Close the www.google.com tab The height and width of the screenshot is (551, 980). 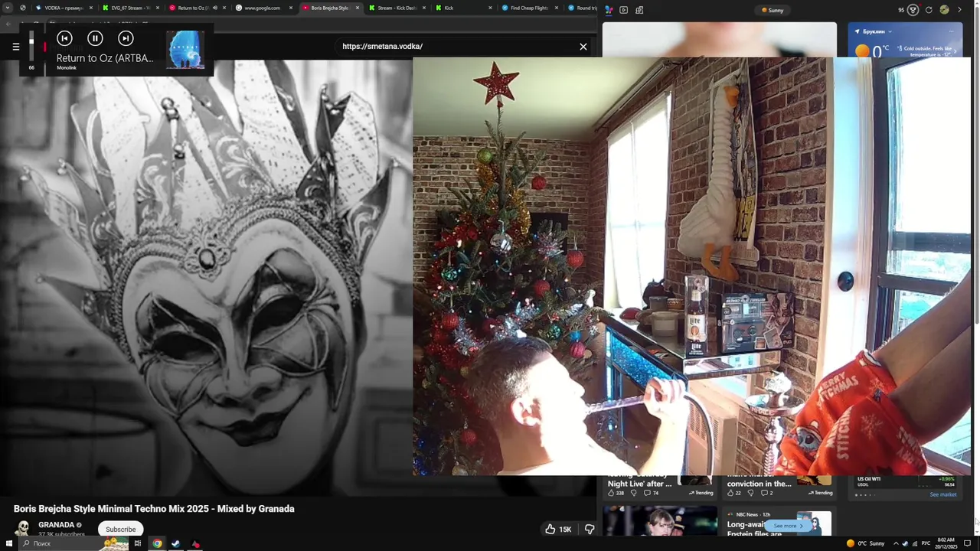click(x=291, y=8)
